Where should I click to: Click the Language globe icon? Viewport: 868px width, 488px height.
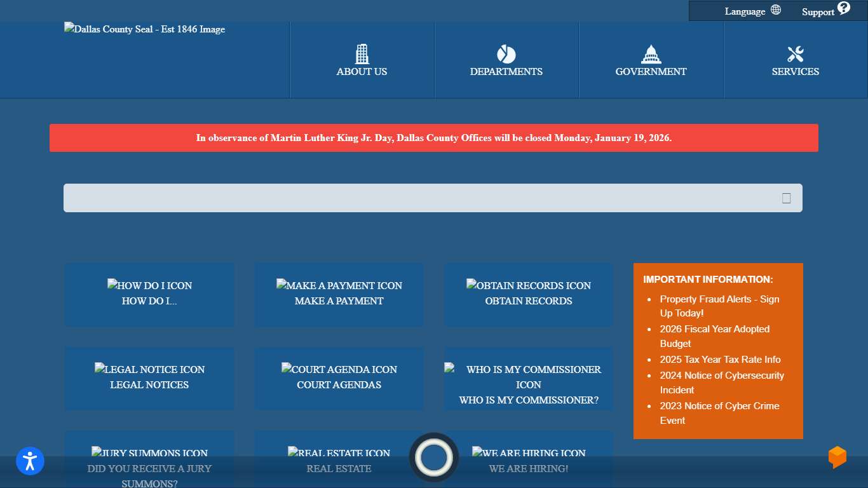pyautogui.click(x=776, y=10)
